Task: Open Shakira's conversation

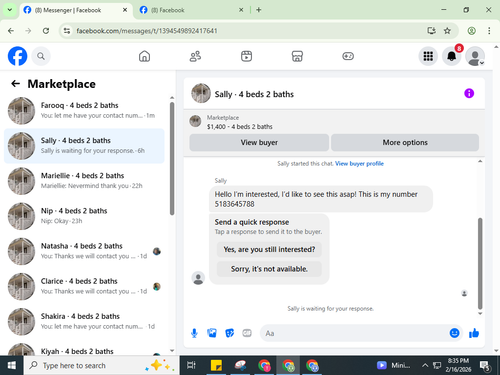Action: coord(84,322)
